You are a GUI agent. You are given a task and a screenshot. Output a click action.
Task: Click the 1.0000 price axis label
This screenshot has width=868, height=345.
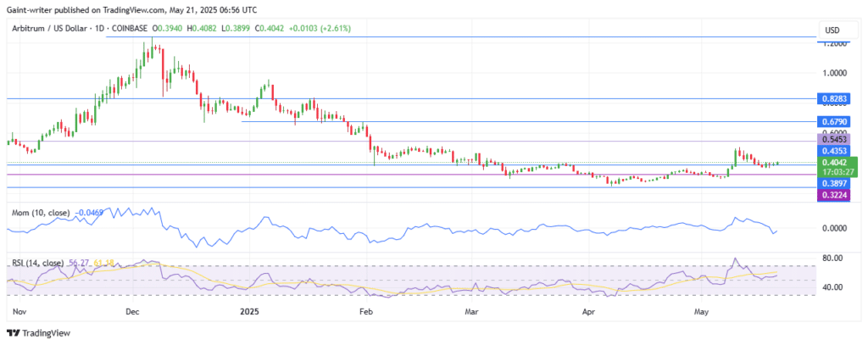point(834,73)
